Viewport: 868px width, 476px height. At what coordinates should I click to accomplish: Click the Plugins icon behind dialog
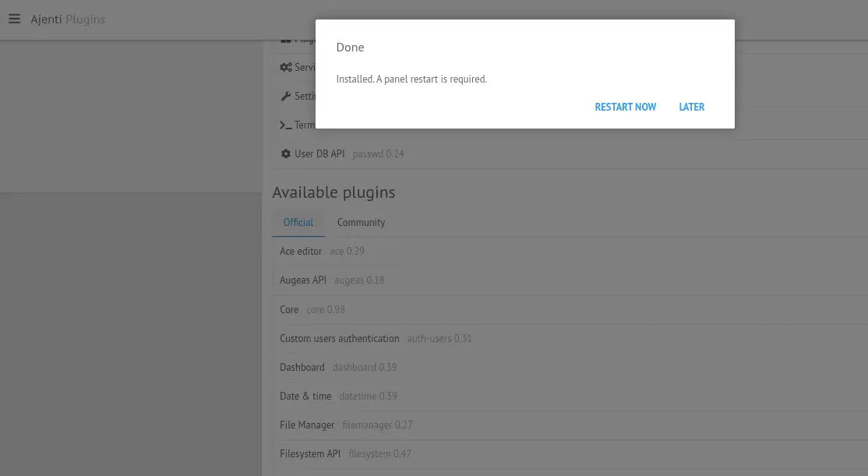(x=286, y=39)
